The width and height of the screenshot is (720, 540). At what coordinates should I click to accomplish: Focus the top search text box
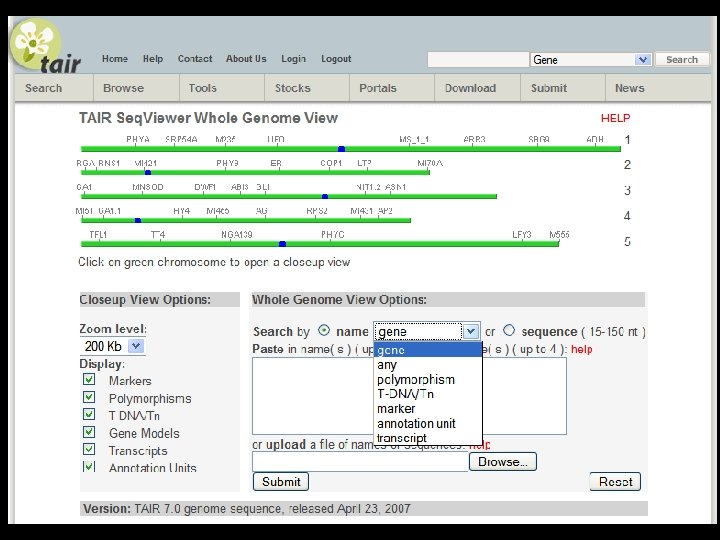478,60
